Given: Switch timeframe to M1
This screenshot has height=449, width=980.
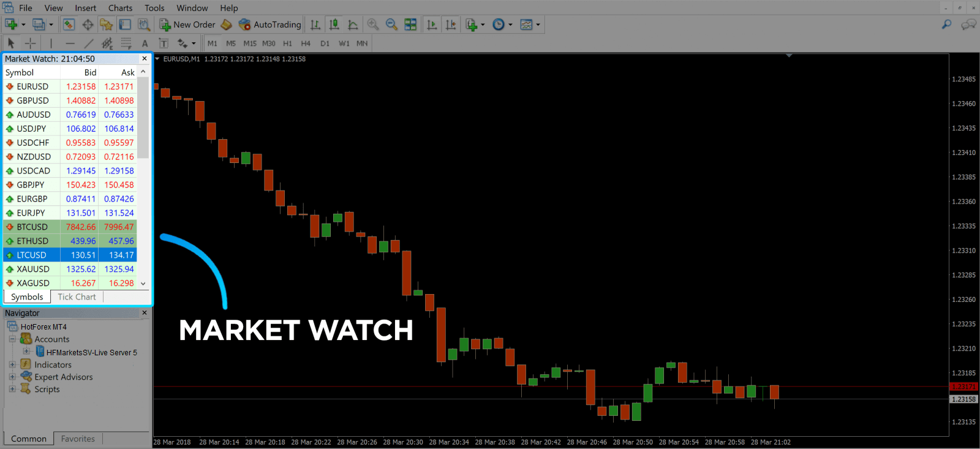Looking at the screenshot, I should coord(213,43).
